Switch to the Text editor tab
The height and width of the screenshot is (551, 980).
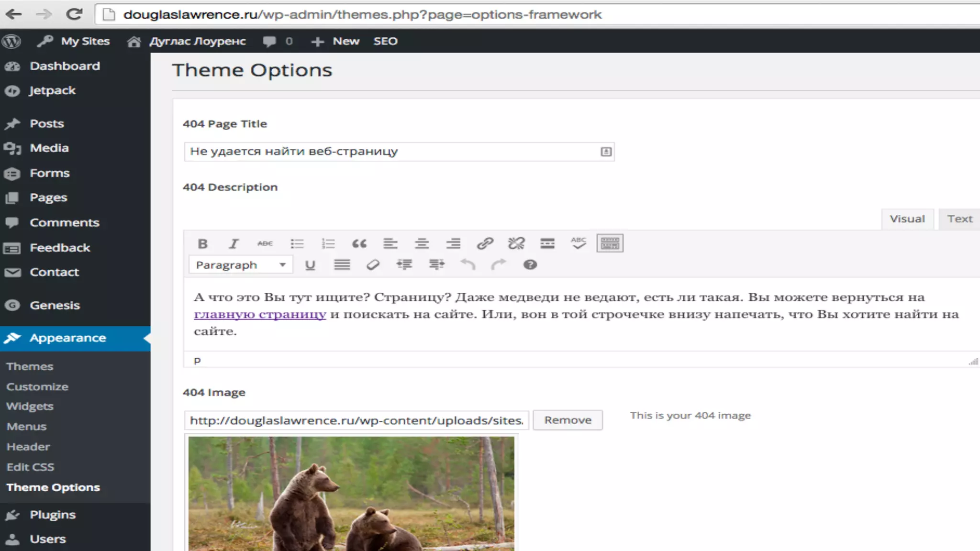(x=959, y=219)
